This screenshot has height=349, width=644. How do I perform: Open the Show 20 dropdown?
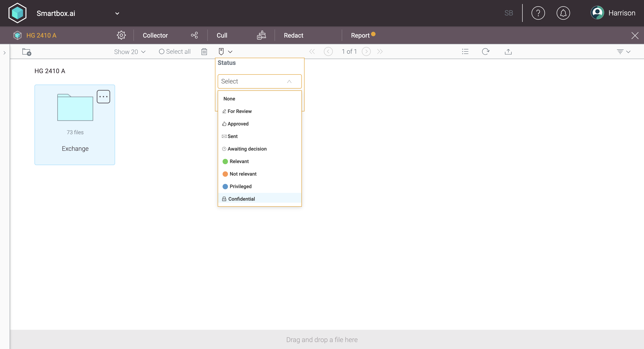click(129, 52)
